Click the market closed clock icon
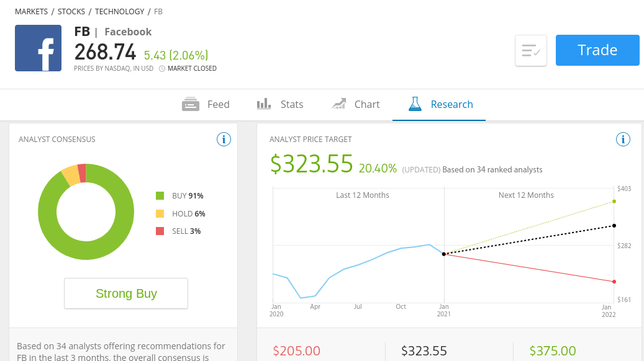Screen dimensions: 644x361 [x=162, y=68]
